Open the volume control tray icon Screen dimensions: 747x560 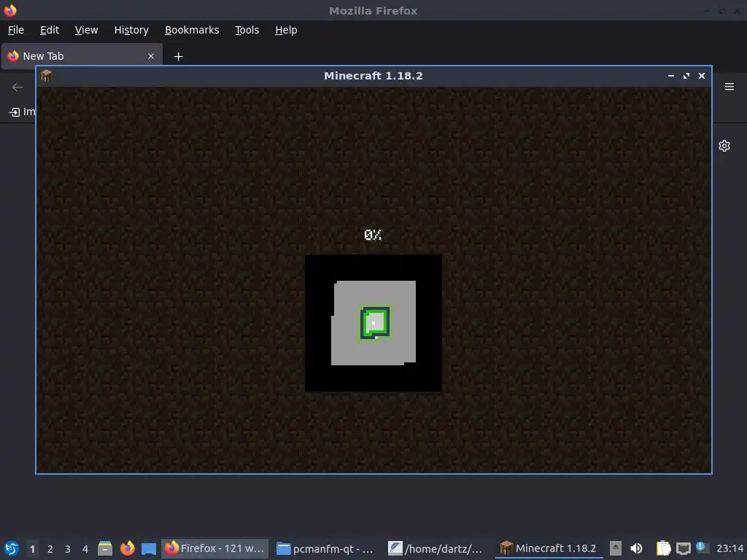point(636,548)
